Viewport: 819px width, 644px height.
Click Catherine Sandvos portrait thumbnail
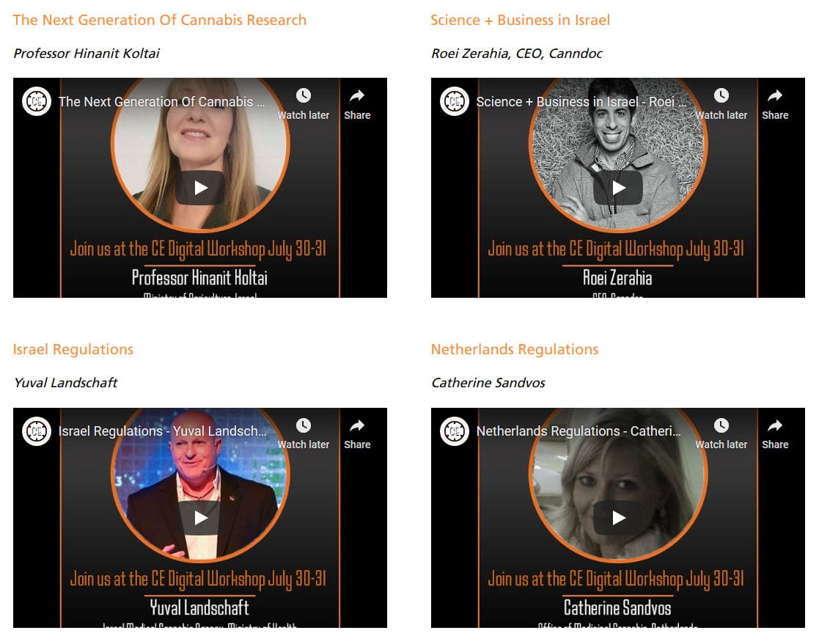pos(618,483)
